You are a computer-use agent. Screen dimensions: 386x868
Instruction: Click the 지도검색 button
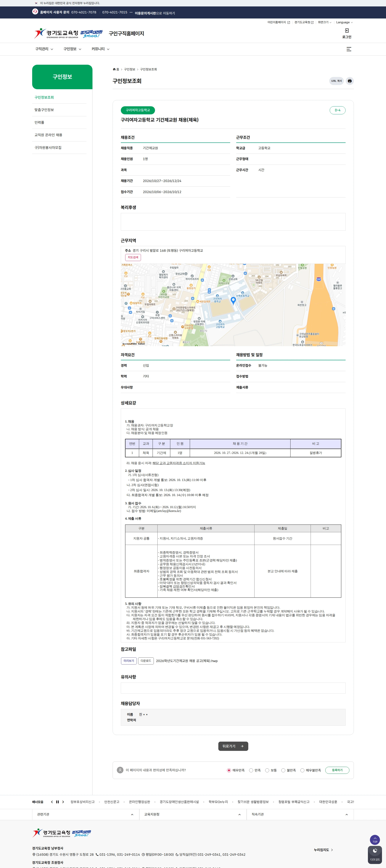click(x=133, y=257)
